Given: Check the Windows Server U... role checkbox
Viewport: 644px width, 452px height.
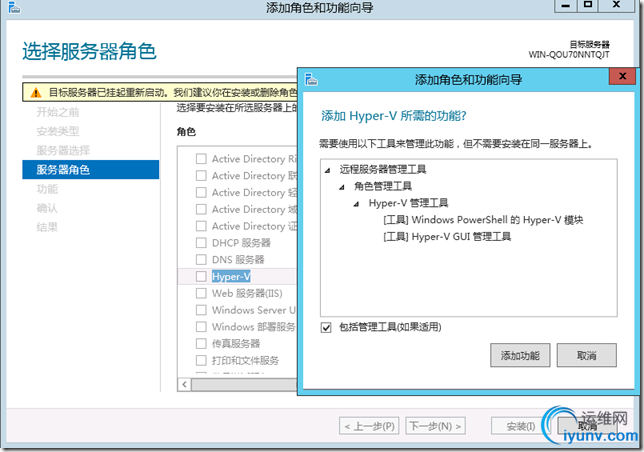Looking at the screenshot, I should [x=201, y=310].
